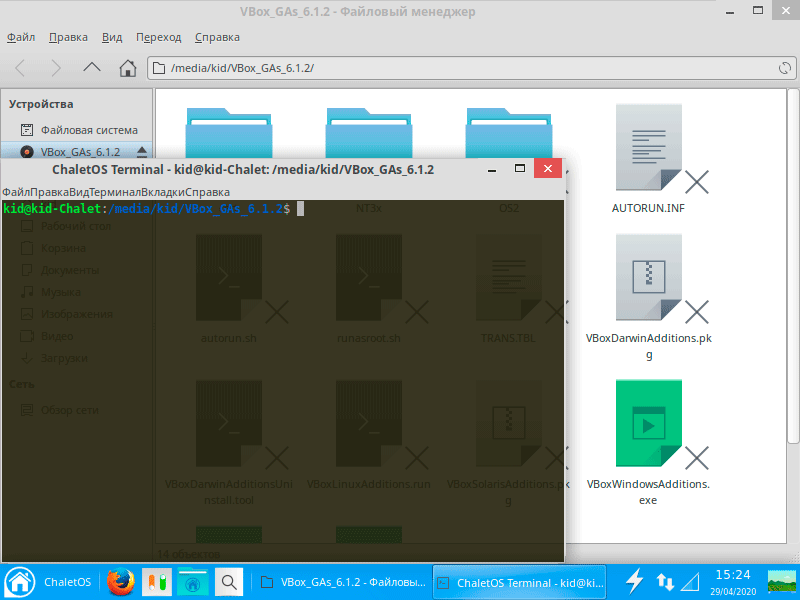Click the network connection tray icon

pyautogui.click(x=665, y=582)
